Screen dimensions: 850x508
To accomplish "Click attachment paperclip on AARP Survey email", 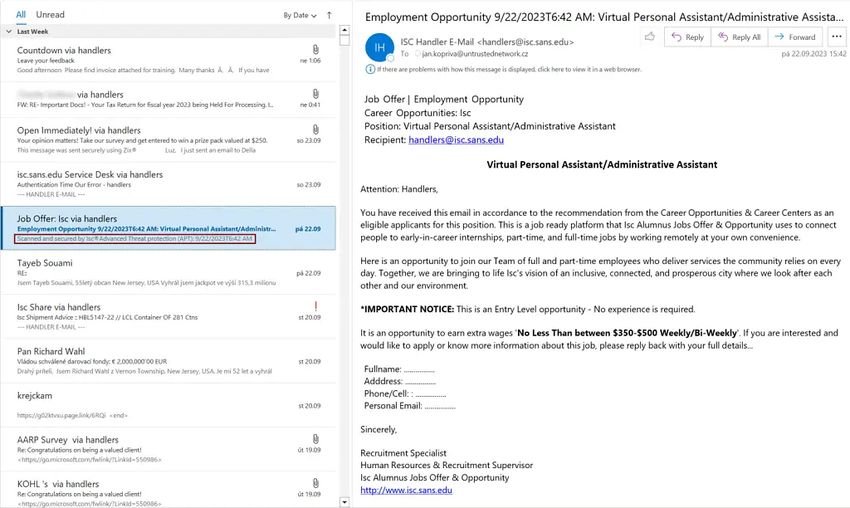I will (x=315, y=439).
